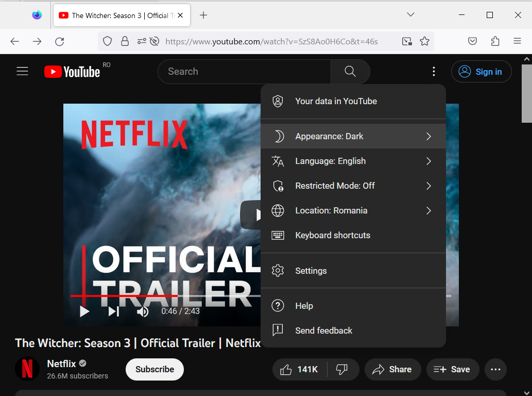Image resolution: width=532 pixels, height=396 pixels.
Task: Mute the video audio
Action: coord(143,311)
